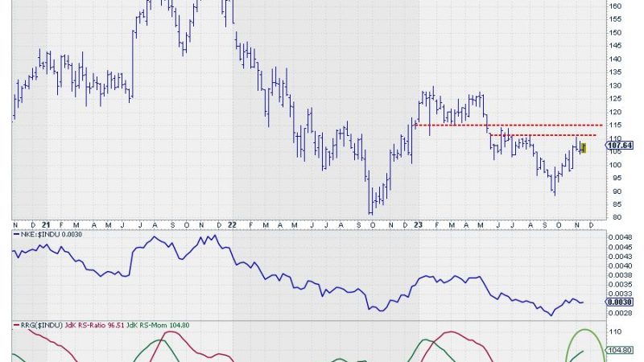Screen dimensions: 644x362
Task: Select the RRG($INDU) indicator legend name
Action: click(41, 325)
